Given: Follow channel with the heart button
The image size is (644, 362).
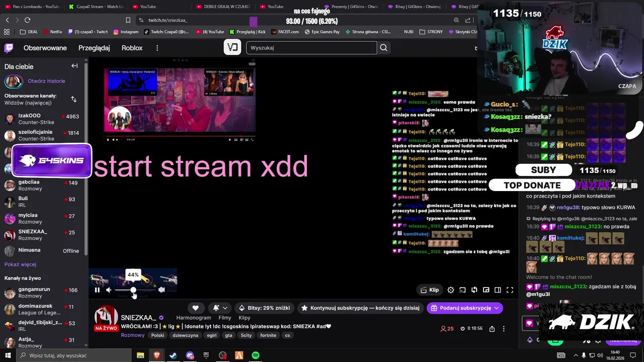Looking at the screenshot, I should [x=195, y=308].
